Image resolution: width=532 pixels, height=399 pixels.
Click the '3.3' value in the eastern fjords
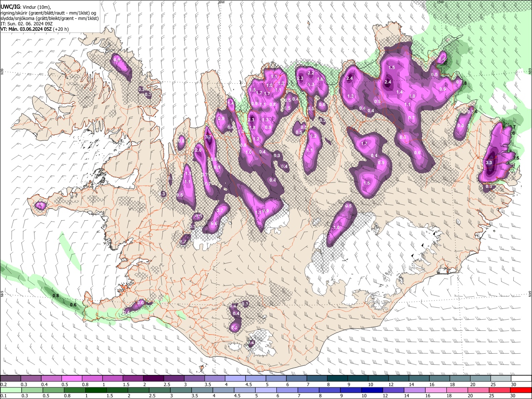point(489,163)
